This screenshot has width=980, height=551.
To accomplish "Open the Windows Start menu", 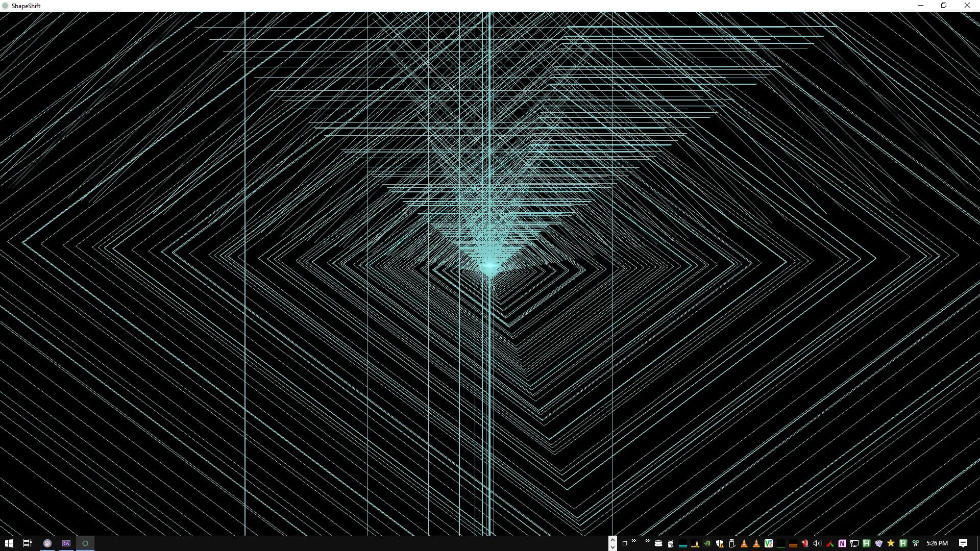I will click(9, 543).
